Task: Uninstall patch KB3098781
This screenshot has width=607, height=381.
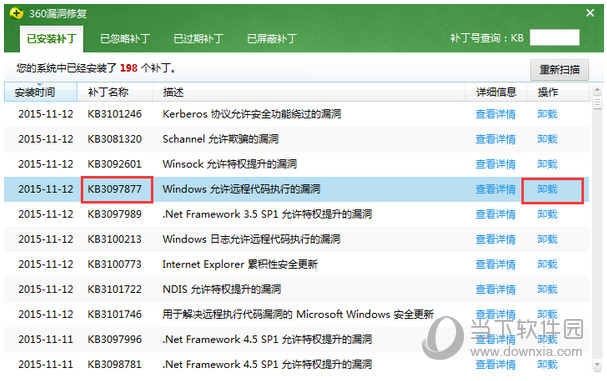Action: (x=547, y=364)
